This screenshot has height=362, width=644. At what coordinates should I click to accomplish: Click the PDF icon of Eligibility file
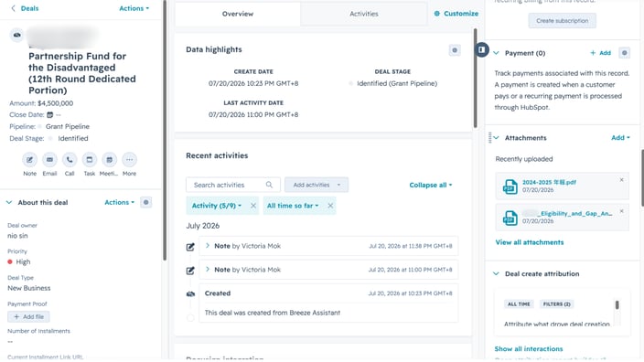point(510,218)
